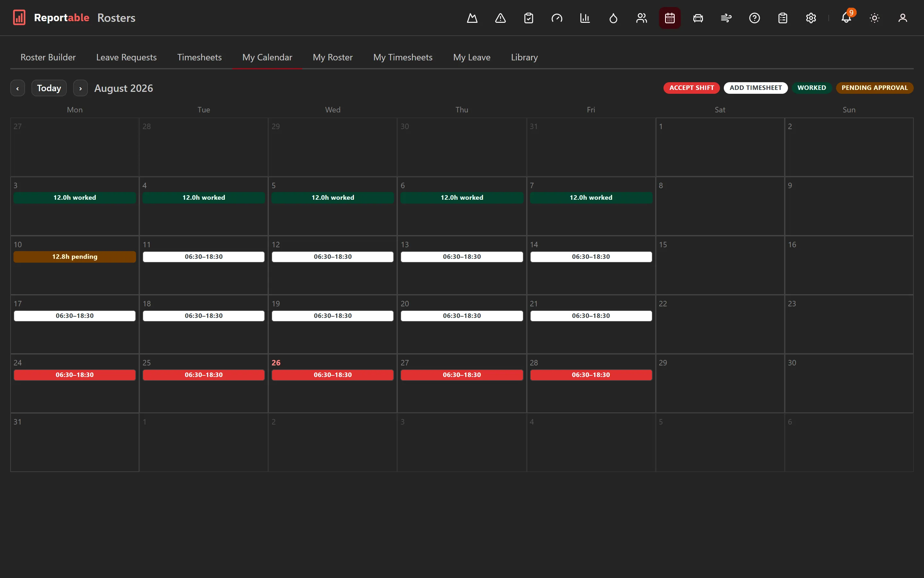Switch to the Leave Requests tab
The image size is (924, 578).
[126, 57]
